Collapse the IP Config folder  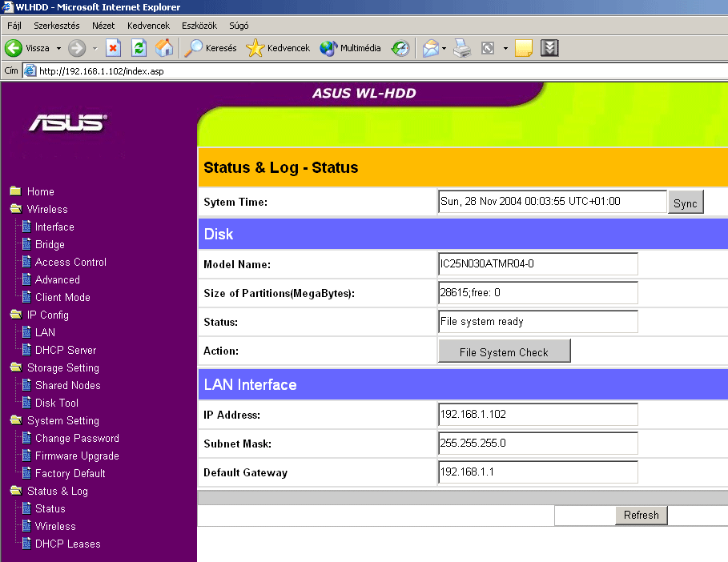point(39,315)
